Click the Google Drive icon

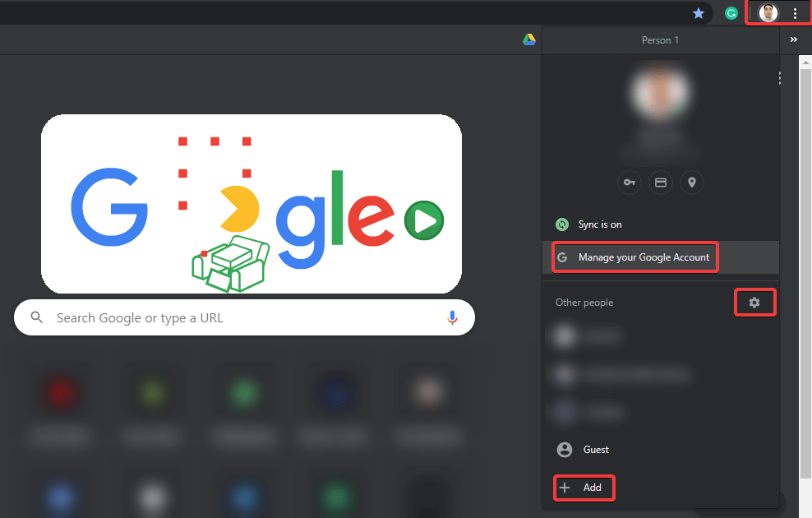[x=529, y=39]
